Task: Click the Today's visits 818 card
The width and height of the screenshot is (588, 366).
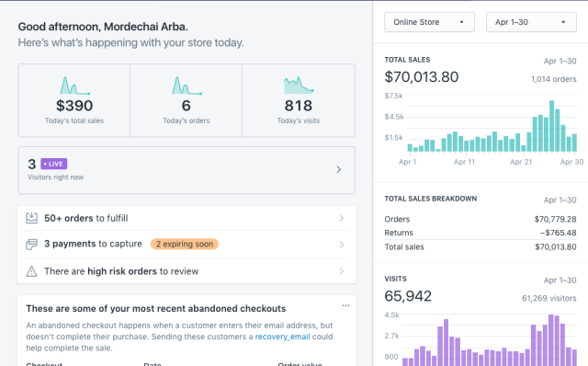Action: point(299,100)
